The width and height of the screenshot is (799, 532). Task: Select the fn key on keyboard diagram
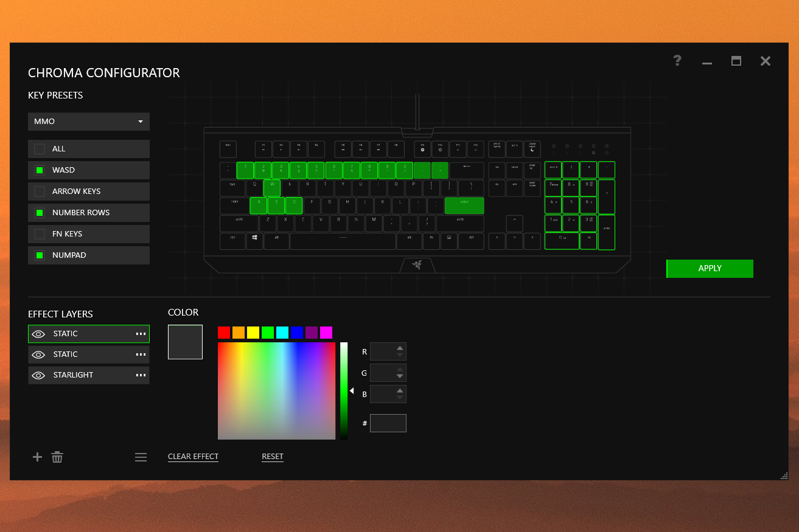pos(431,241)
